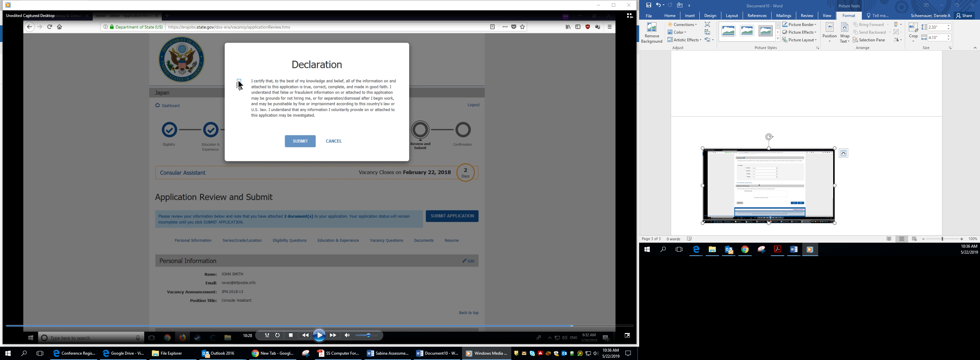Expand the Picture Styles gallery
Viewport: 980px width, 360px height.
pyautogui.click(x=778, y=39)
